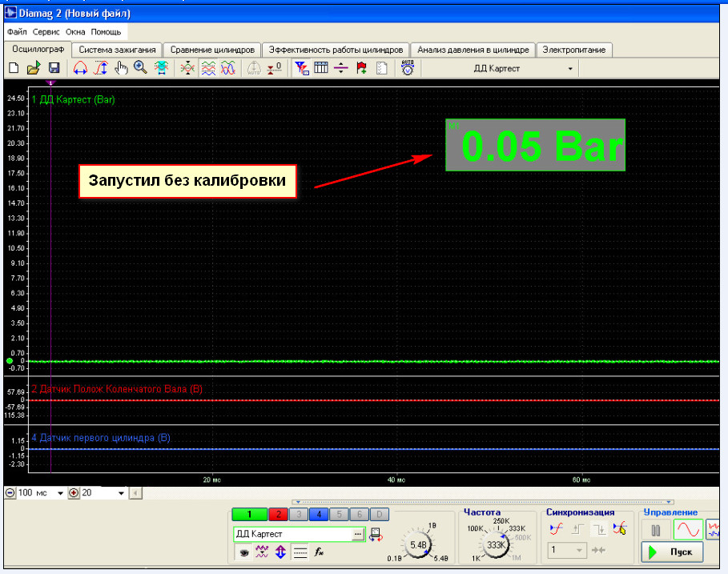Switch to the Система зажигания tab
Viewport: 728px width, 574px height.
click(117, 50)
